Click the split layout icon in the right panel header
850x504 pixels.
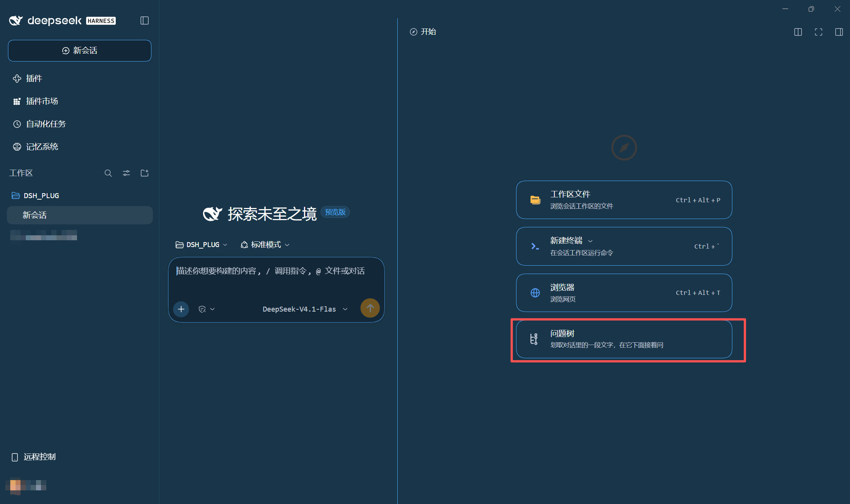[798, 32]
